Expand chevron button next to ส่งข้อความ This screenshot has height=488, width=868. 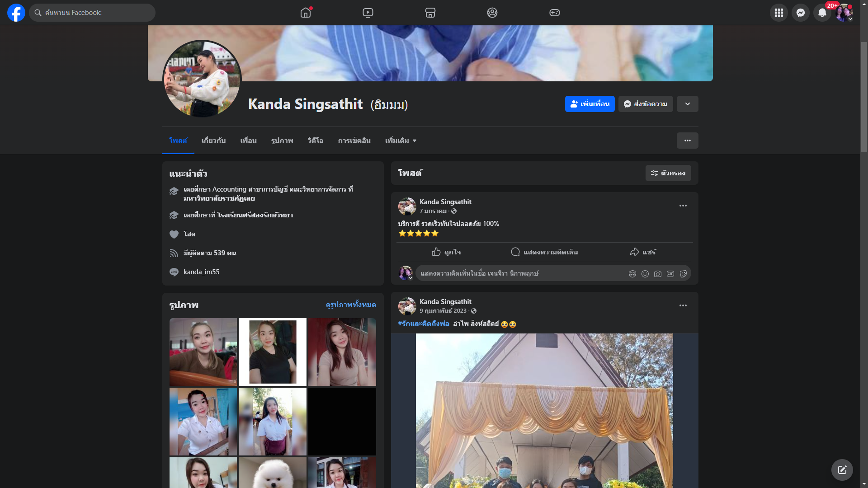(687, 104)
